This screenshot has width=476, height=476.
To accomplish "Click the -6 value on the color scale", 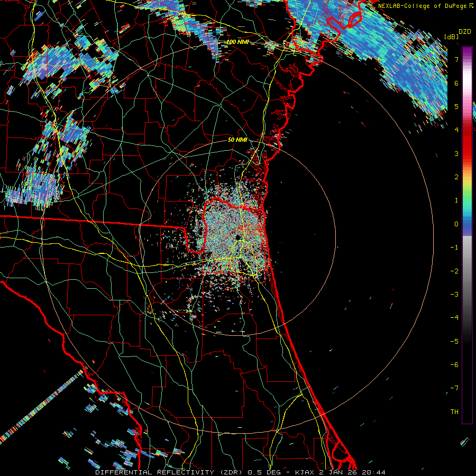I will click(x=454, y=365).
